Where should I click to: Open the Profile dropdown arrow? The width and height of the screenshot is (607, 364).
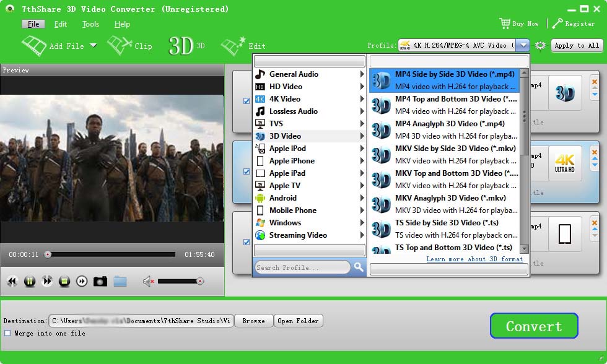coord(523,45)
